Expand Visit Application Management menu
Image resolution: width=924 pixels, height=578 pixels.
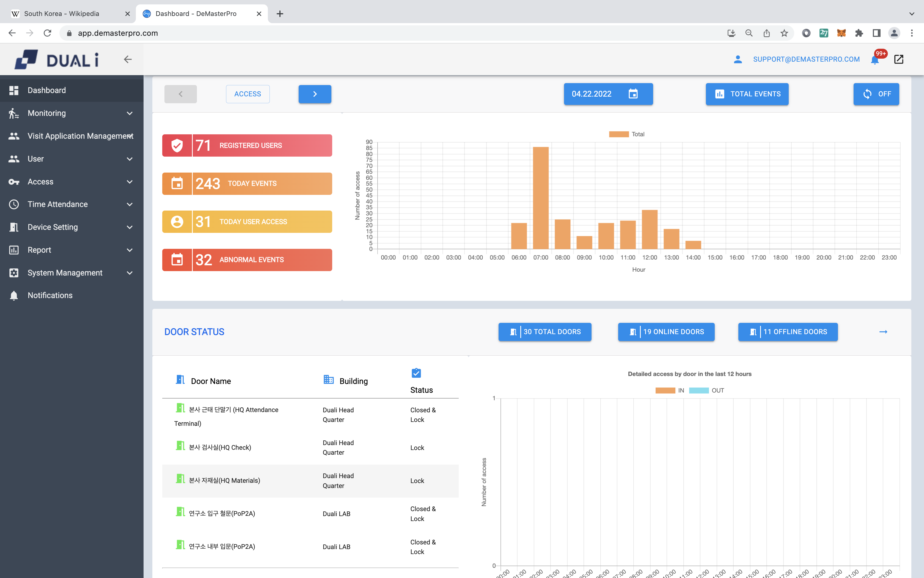pos(72,136)
